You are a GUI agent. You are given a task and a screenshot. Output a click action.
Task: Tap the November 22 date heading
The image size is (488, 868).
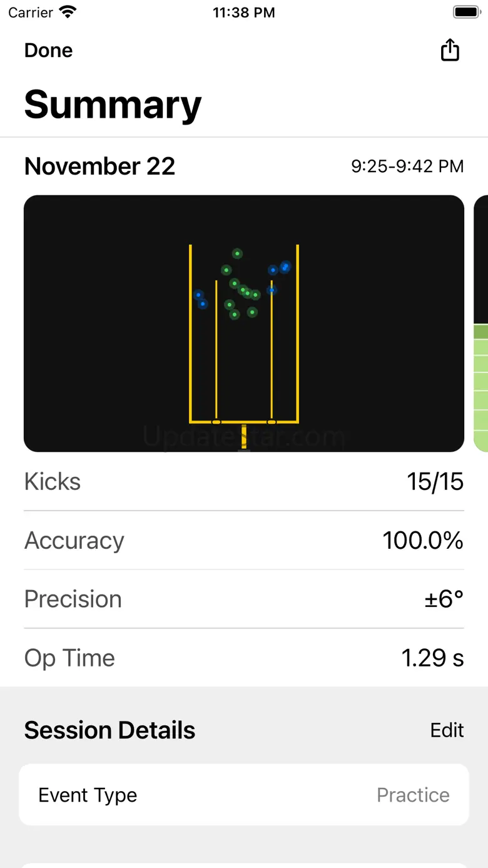coord(99,166)
